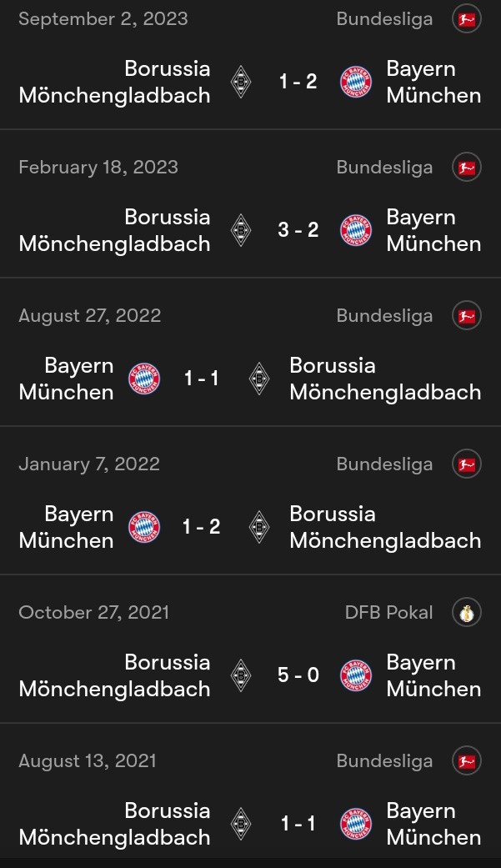Click Bundesliga logo icon for February 18, 2023 match
Image resolution: width=501 pixels, height=868 pixels.
click(467, 168)
